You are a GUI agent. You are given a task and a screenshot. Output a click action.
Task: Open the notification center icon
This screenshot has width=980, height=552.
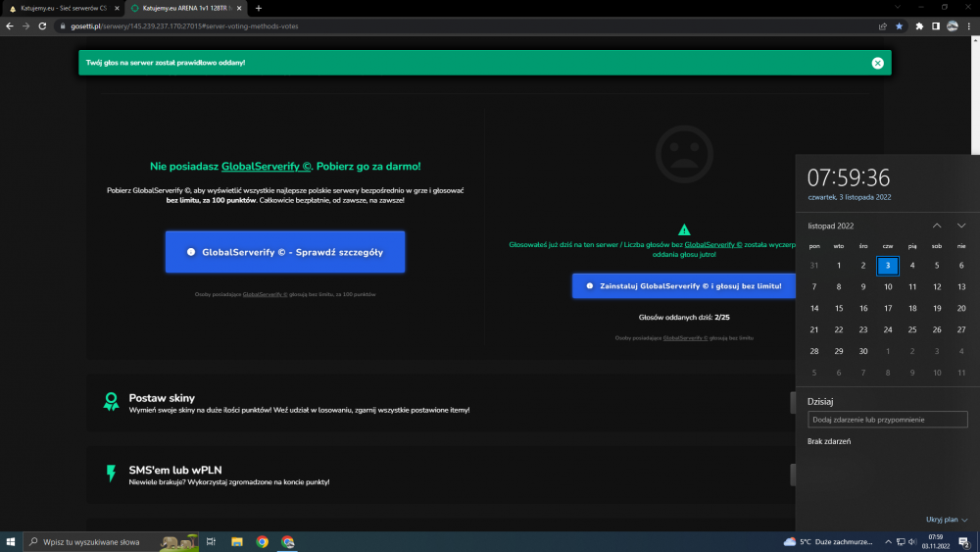coord(964,542)
